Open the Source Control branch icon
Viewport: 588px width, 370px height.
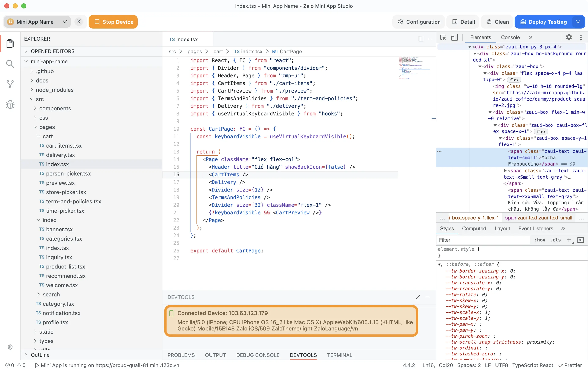(x=10, y=84)
